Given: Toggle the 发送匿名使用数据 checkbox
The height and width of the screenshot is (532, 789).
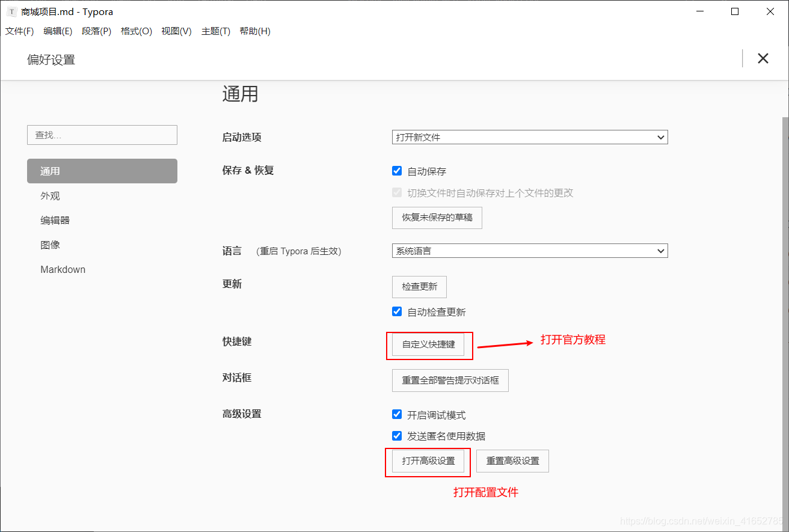Looking at the screenshot, I should coord(397,436).
